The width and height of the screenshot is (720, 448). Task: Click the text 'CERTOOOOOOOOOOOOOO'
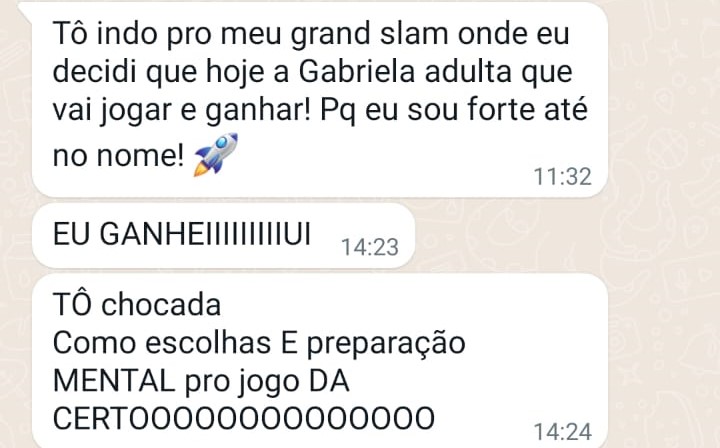pyautogui.click(x=244, y=418)
